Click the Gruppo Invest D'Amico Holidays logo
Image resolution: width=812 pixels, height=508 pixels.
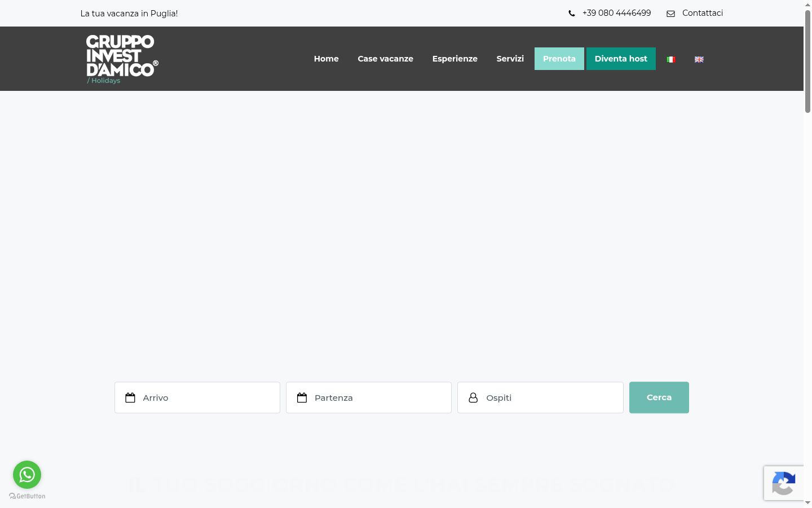click(x=122, y=59)
